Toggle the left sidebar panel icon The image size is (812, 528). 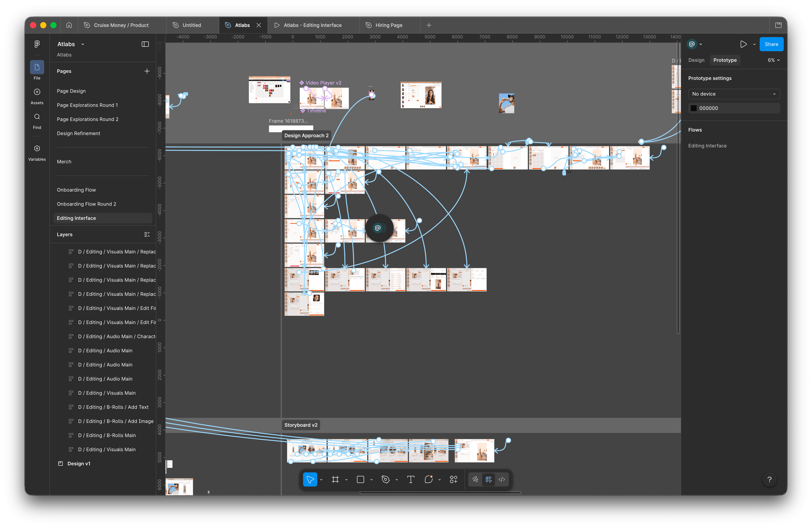pos(145,44)
